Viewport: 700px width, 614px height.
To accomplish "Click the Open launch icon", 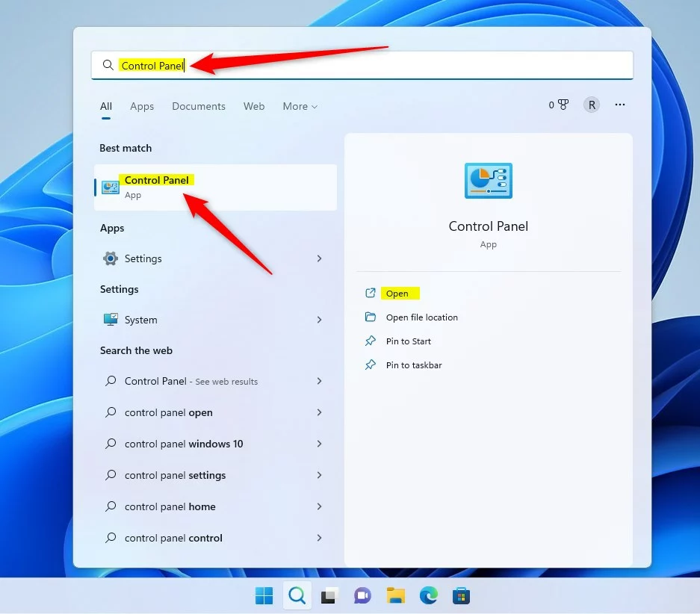I will [x=370, y=293].
